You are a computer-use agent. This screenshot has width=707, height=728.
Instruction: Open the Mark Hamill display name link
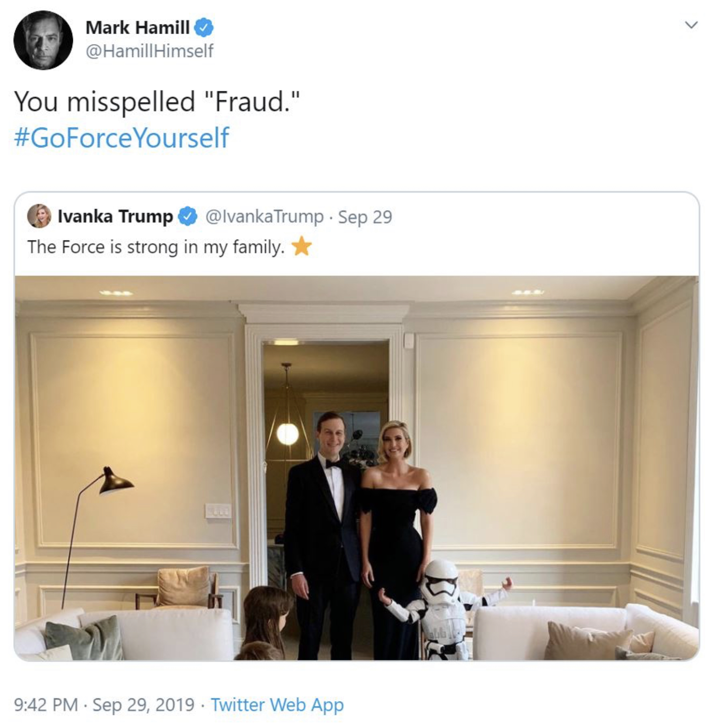[x=137, y=28]
